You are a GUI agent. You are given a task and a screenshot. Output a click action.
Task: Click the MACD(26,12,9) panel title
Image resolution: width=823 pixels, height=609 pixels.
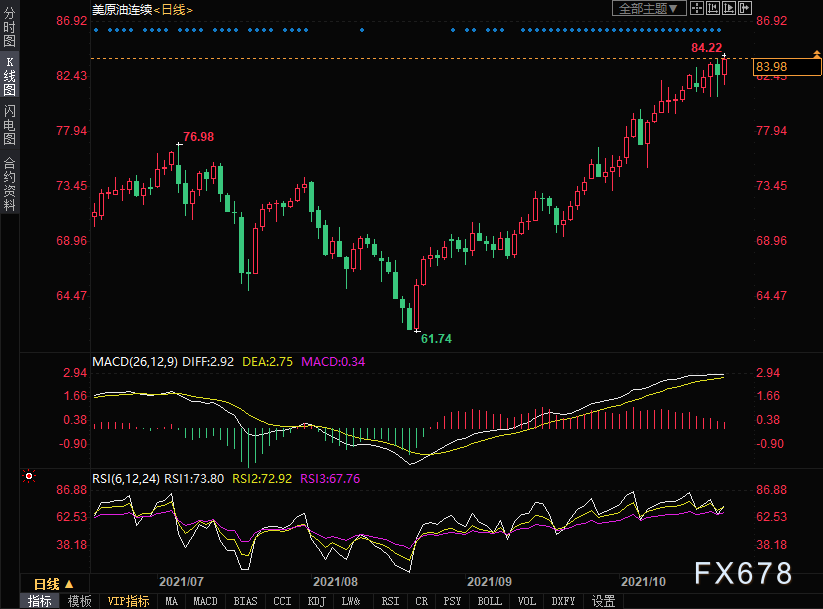[x=135, y=362]
